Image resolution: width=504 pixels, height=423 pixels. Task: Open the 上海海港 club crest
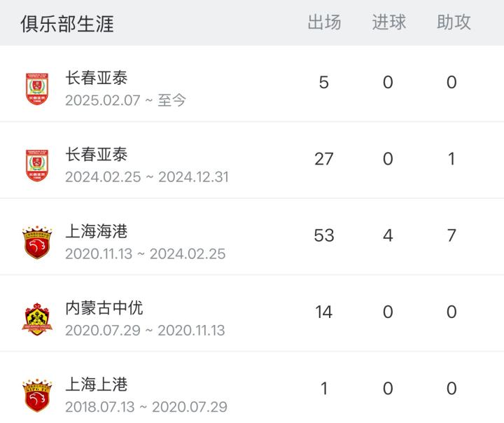point(36,242)
